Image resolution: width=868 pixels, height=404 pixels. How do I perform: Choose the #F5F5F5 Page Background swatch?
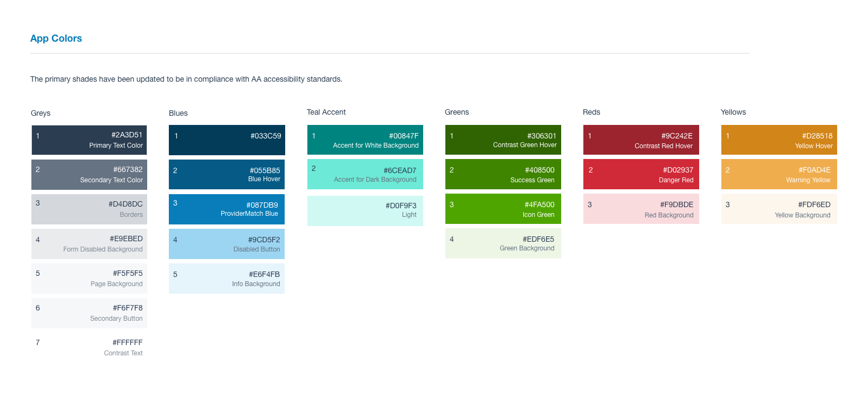coord(89,279)
